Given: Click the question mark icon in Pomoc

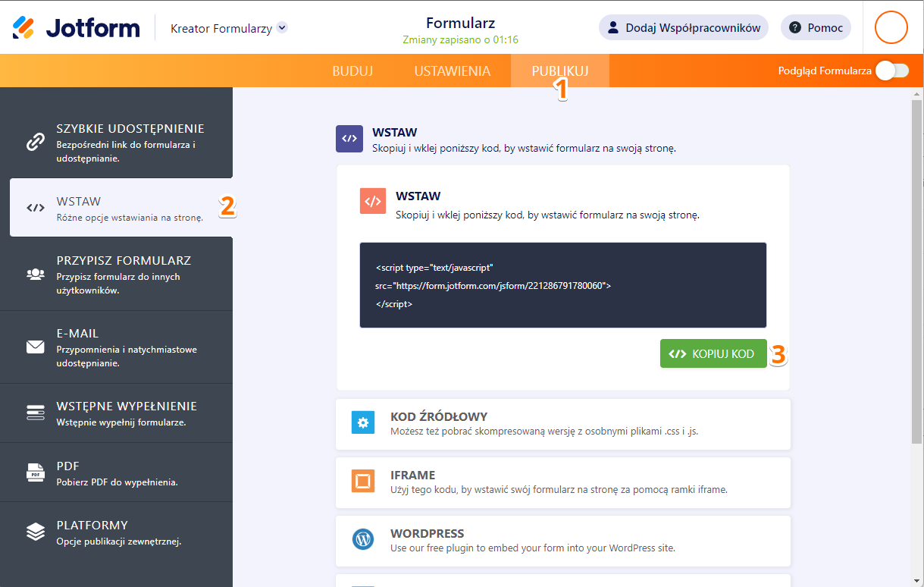Looking at the screenshot, I should (x=795, y=28).
